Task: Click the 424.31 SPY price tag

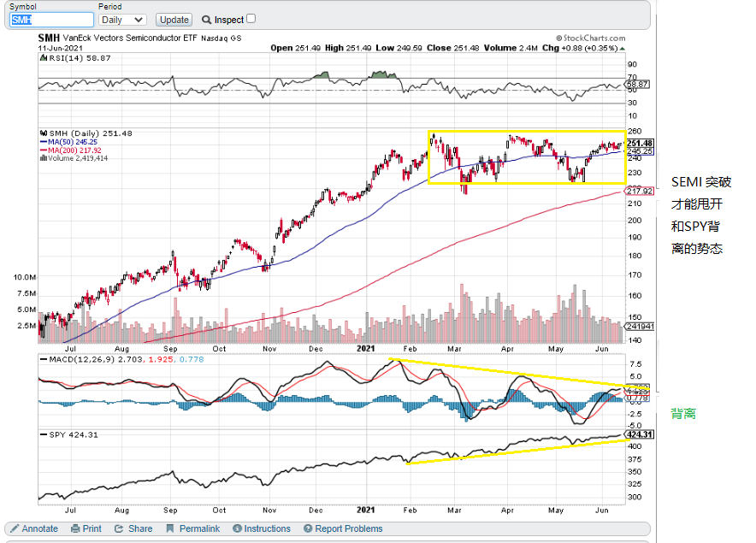Action: [640, 434]
